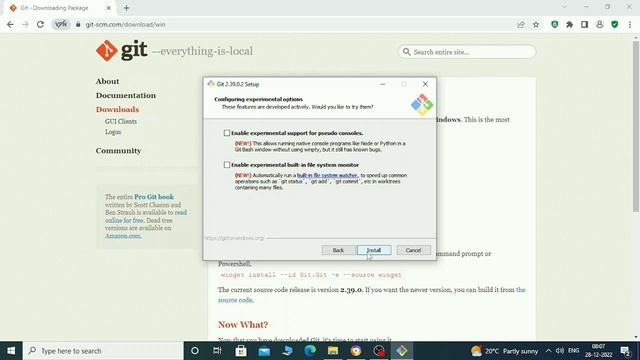The image size is (640, 360).
Task: Minimize the Git Setup dialog
Action: click(382, 84)
